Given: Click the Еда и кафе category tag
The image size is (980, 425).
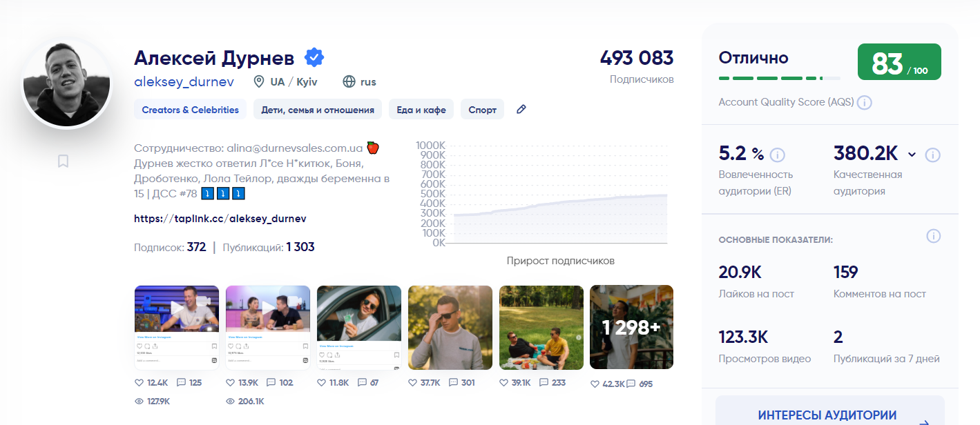Looking at the screenshot, I should (x=421, y=110).
